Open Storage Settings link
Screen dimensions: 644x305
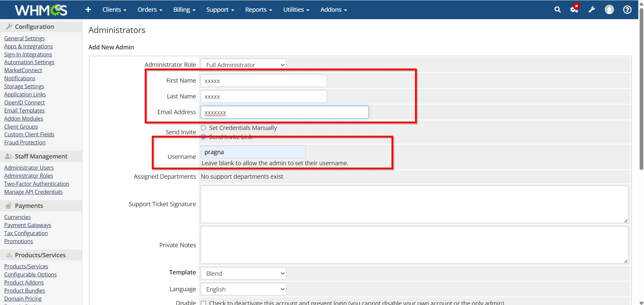point(24,86)
